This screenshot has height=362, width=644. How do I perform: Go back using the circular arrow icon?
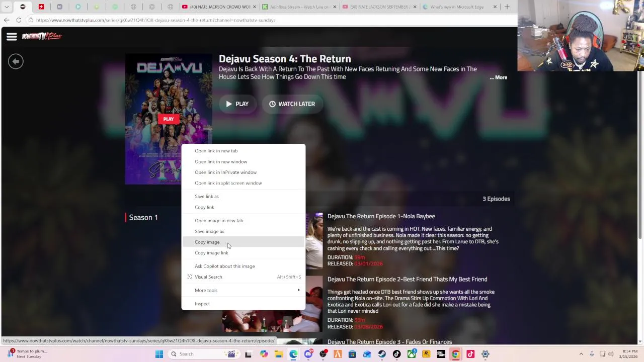click(16, 61)
